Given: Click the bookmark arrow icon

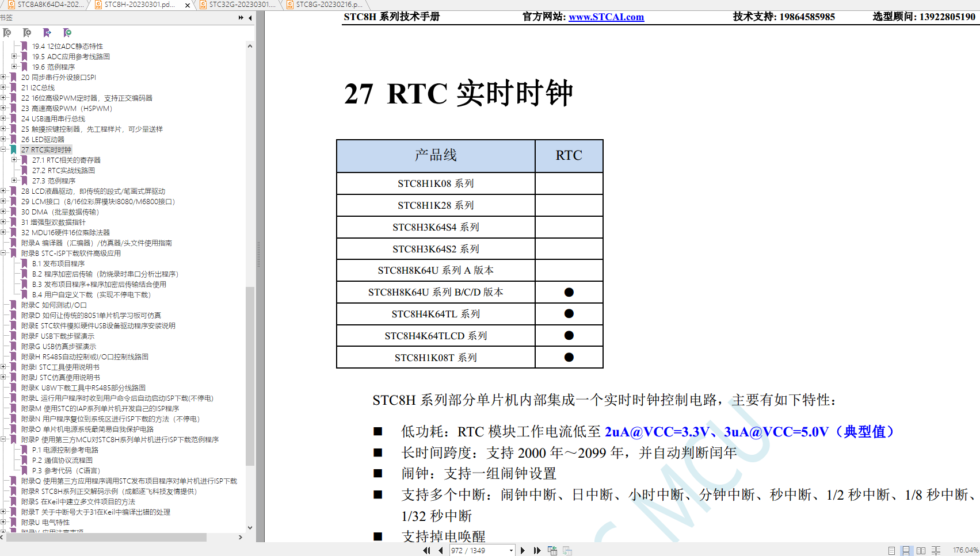Looking at the screenshot, I should point(47,33).
